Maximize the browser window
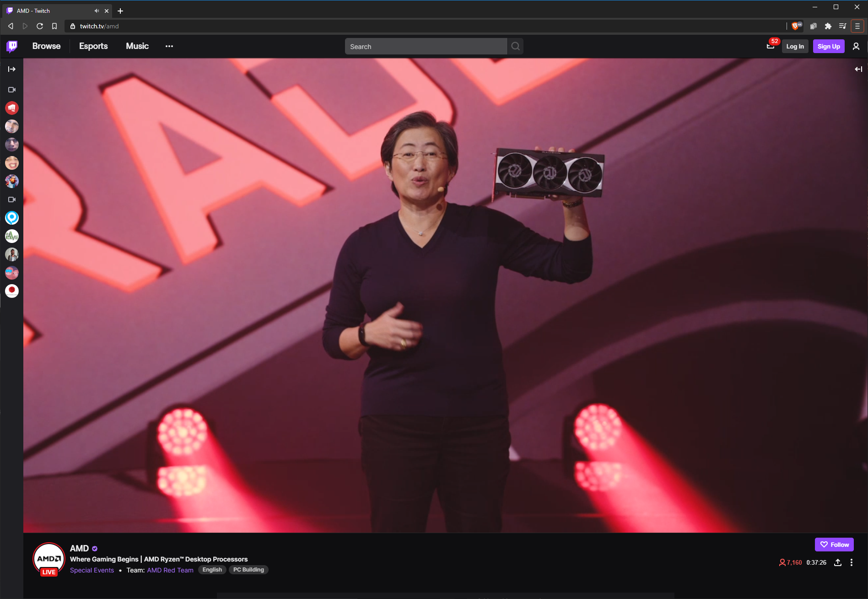The height and width of the screenshot is (599, 868). click(836, 7)
